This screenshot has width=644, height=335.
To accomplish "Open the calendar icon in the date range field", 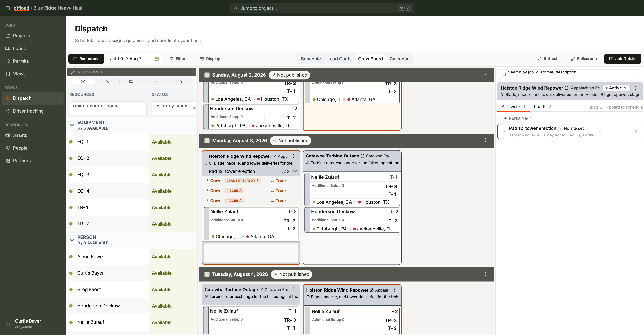I will point(157,59).
